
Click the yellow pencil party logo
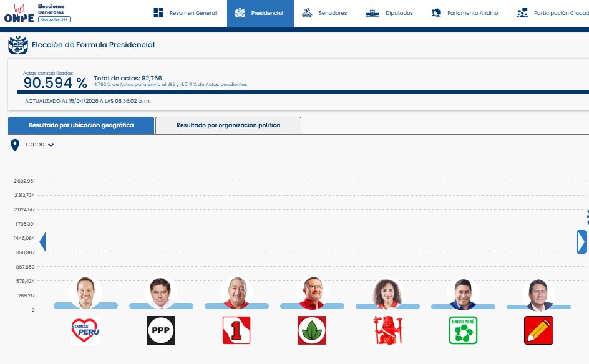(x=538, y=330)
